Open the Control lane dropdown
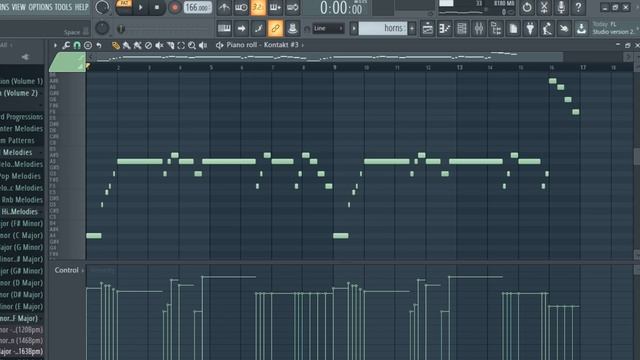The width and height of the screenshot is (640, 360). point(69,270)
